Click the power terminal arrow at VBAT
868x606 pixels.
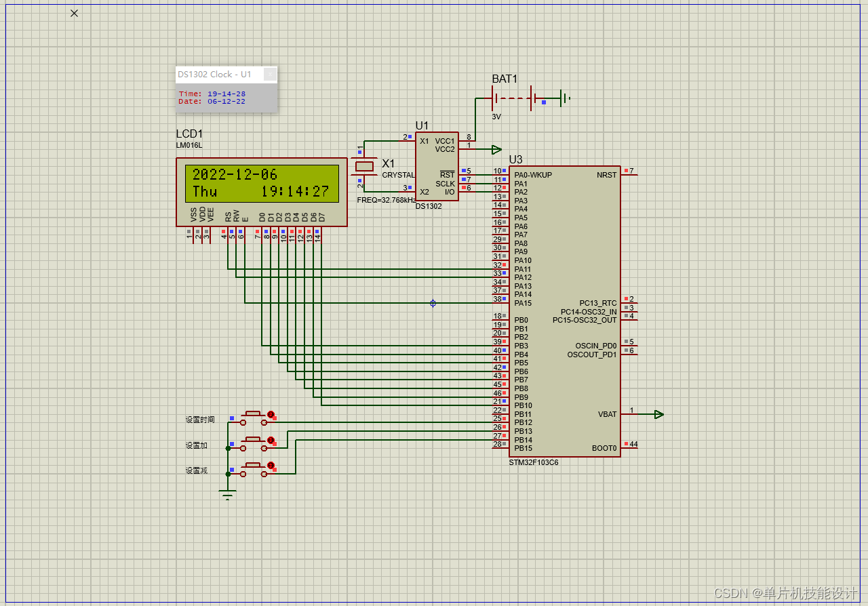click(658, 414)
